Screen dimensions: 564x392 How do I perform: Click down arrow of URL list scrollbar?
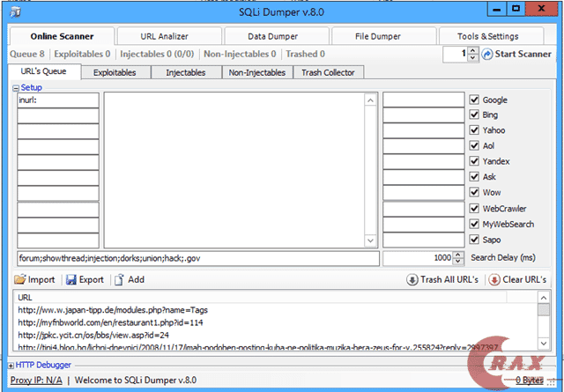(x=544, y=344)
